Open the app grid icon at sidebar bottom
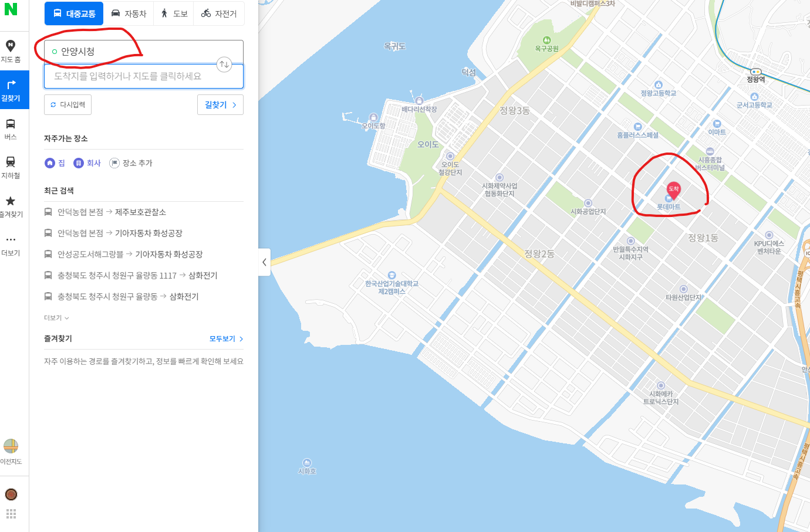 point(11,514)
